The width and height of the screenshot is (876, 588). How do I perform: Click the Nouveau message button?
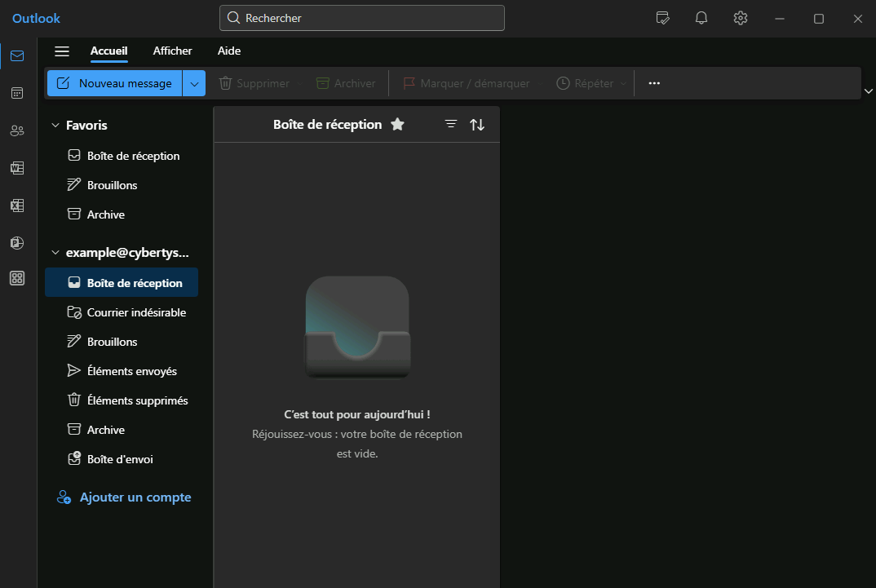click(x=115, y=83)
